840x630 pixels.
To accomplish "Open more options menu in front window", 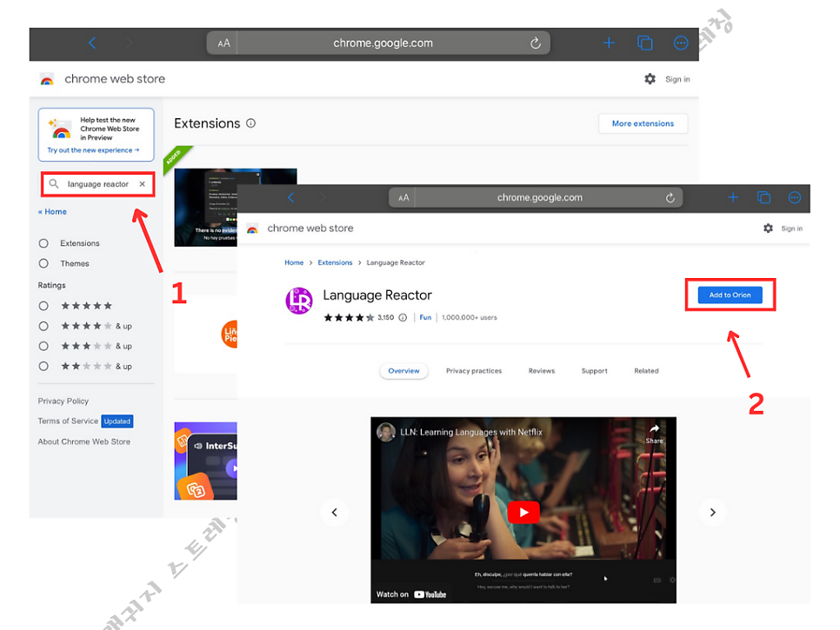I will click(x=795, y=197).
